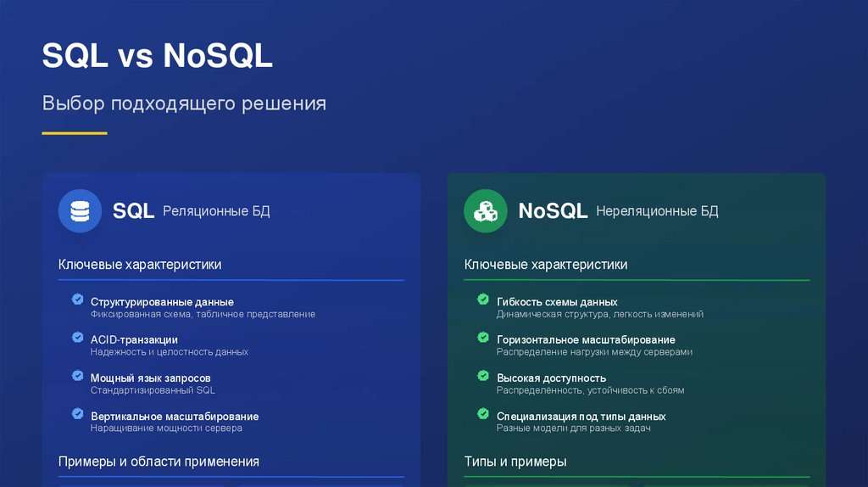This screenshot has height=487, width=868.
Task: Click the text Мощный язык запросов
Action: pos(151,378)
